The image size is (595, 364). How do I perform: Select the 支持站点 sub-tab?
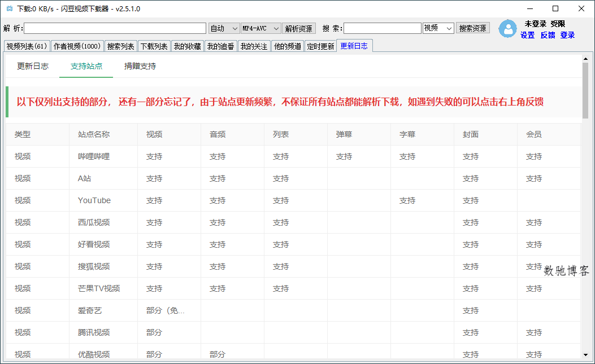pyautogui.click(x=86, y=66)
